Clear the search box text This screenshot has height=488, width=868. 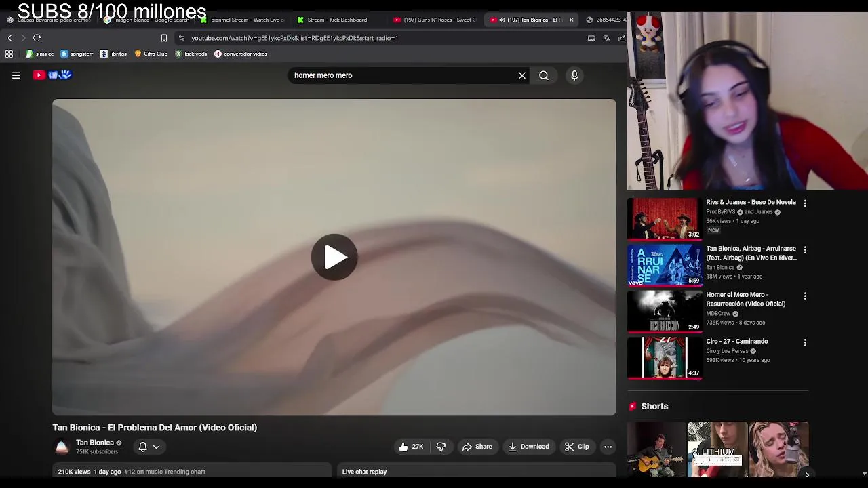click(522, 75)
